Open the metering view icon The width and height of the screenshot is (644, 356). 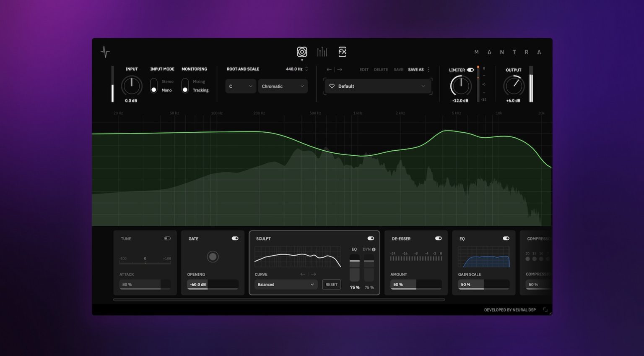click(322, 52)
